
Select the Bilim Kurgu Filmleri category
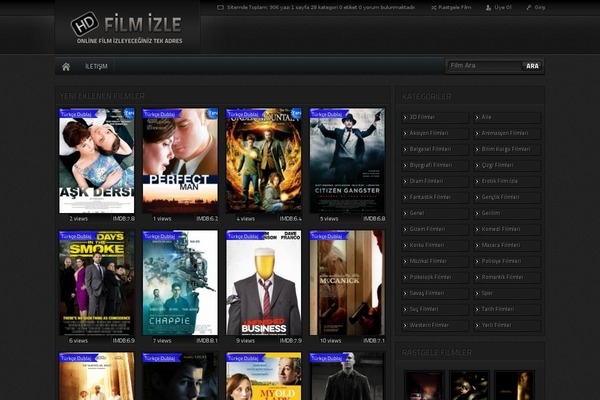(507, 149)
